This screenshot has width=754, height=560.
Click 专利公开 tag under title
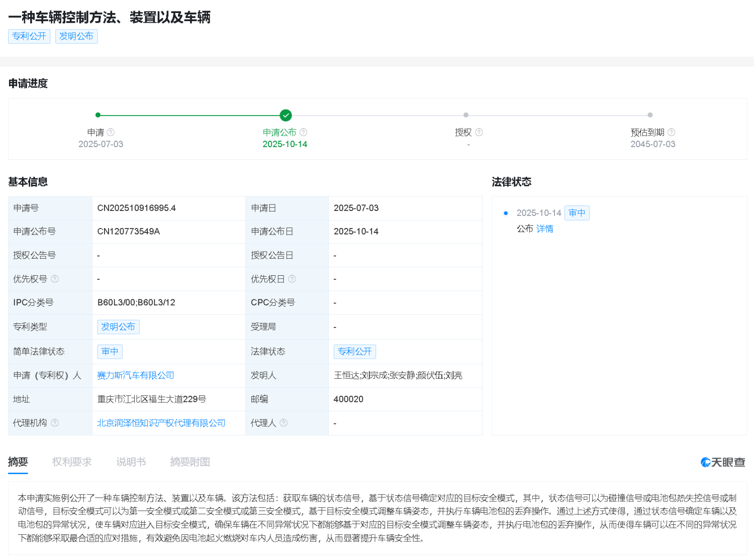[29, 36]
